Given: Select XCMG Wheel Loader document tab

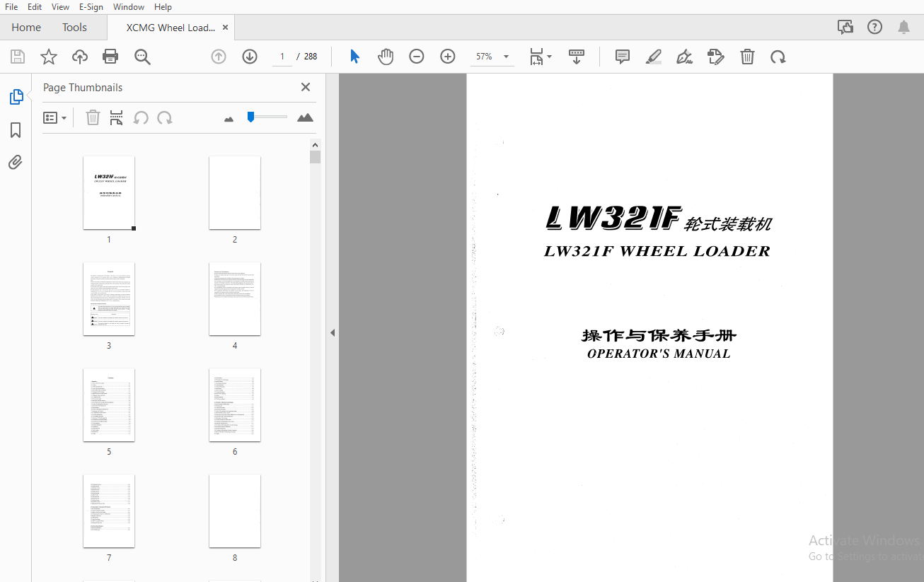Looking at the screenshot, I should point(171,28).
